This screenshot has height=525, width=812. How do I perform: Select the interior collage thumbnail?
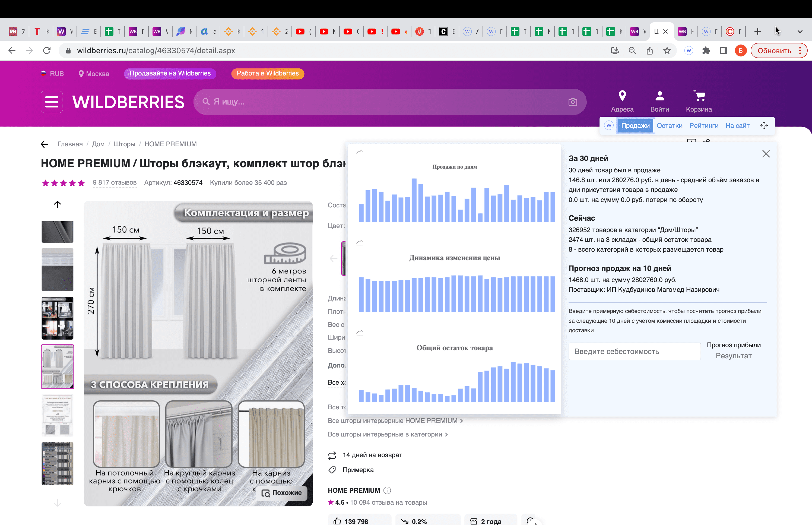[x=57, y=318]
